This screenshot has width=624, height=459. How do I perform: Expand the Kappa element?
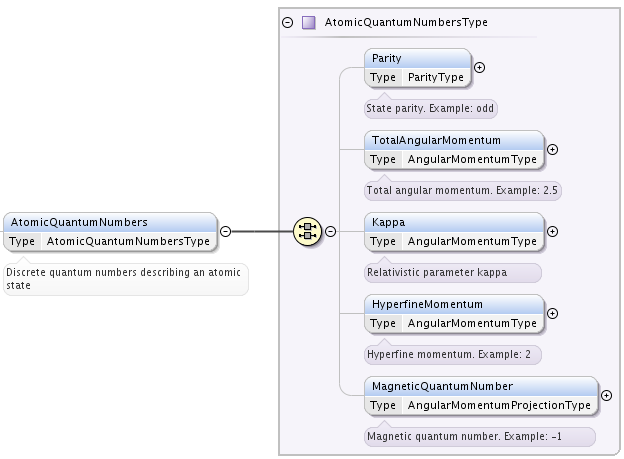point(552,232)
